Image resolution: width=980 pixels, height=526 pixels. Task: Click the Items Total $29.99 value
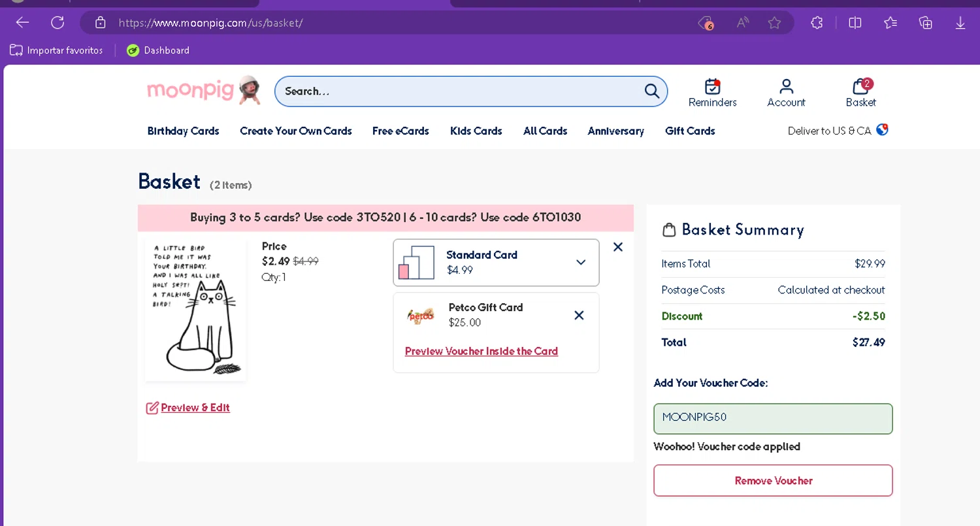(870, 263)
